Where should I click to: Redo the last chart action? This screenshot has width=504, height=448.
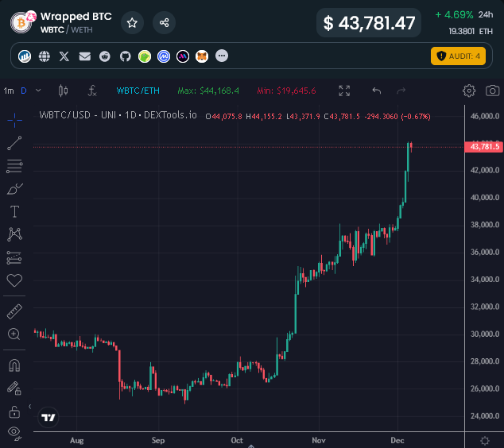[401, 91]
